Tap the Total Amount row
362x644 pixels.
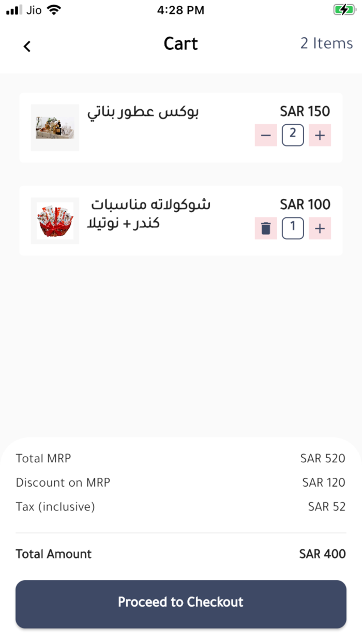[180, 554]
